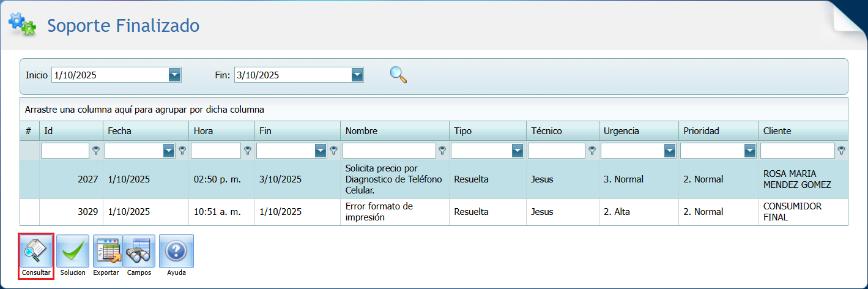Viewport: 868px width, 289px height.
Task: Open the Fin date dropdown arrow in search bar
Action: tap(357, 75)
